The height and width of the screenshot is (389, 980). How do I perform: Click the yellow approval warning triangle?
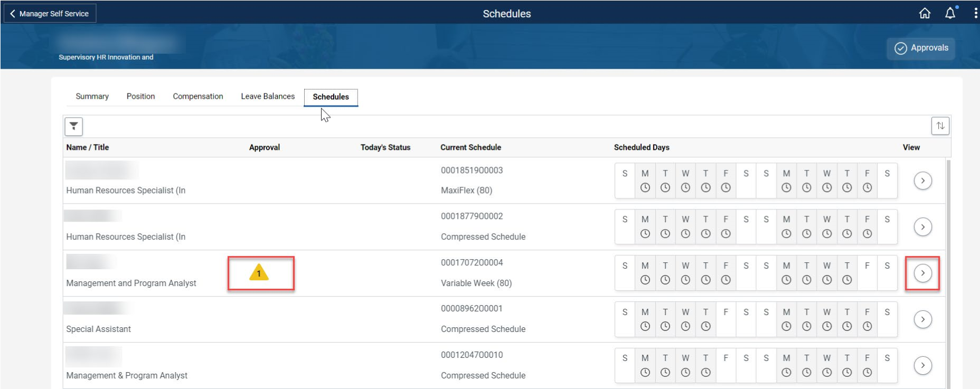[259, 272]
